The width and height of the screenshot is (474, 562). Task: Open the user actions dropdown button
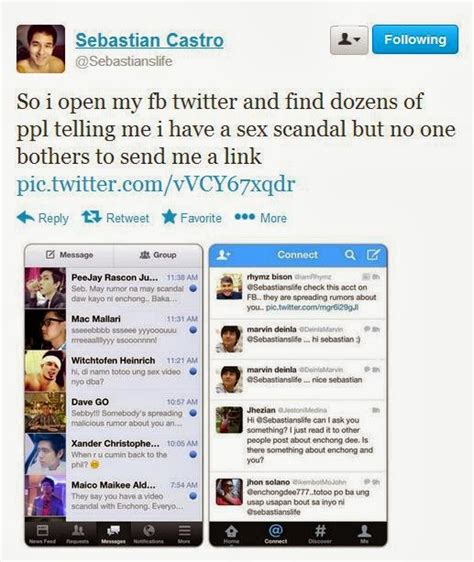pyautogui.click(x=349, y=40)
